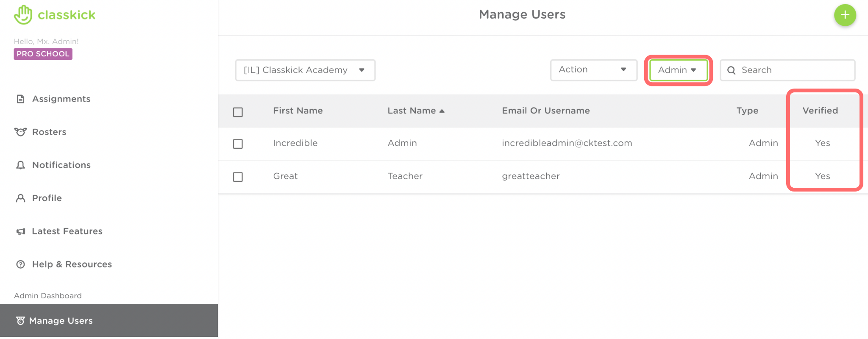Viewport: 868px width, 339px height.
Task: Go to the Assignments menu item
Action: 61,99
